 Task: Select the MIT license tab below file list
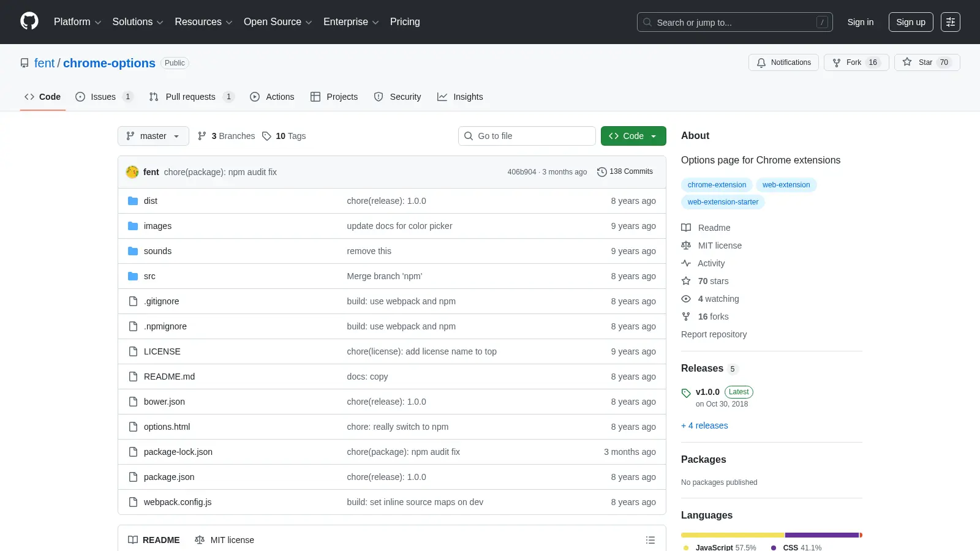tap(224, 540)
